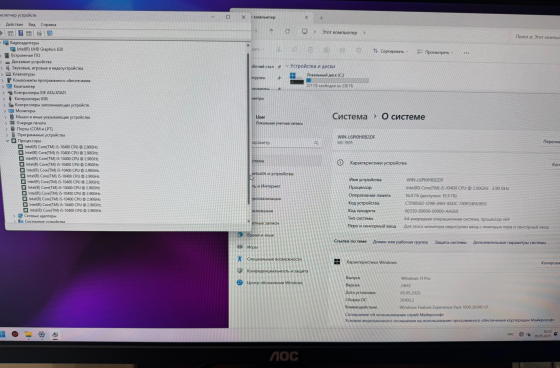Image resolution: width=560 pixels, height=368 pixels.
Task: Click the Refresh icon in File Explorer
Action: click(x=288, y=31)
